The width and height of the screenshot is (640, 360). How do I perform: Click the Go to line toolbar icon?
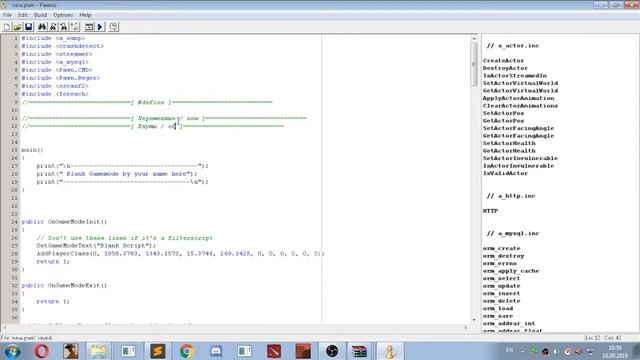75,27
